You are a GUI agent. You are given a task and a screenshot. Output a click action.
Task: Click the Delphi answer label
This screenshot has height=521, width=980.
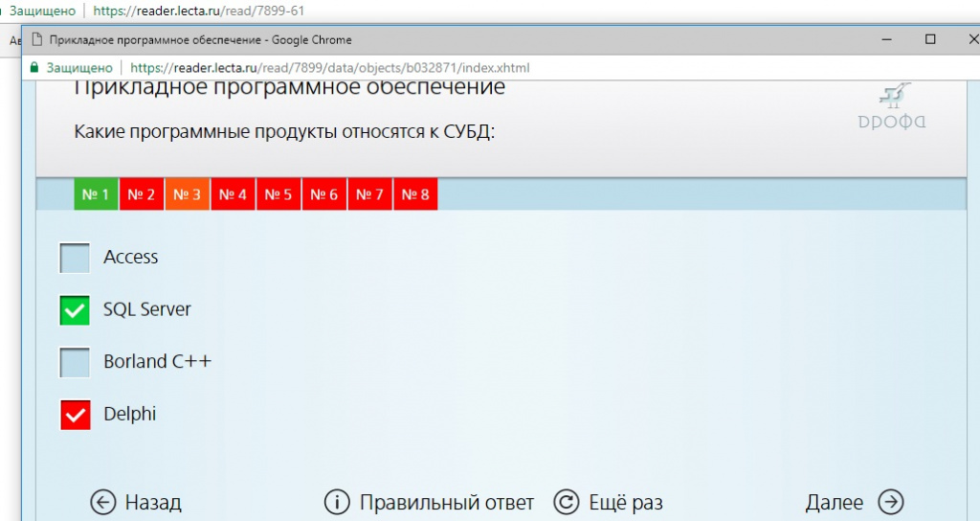pyautogui.click(x=129, y=414)
